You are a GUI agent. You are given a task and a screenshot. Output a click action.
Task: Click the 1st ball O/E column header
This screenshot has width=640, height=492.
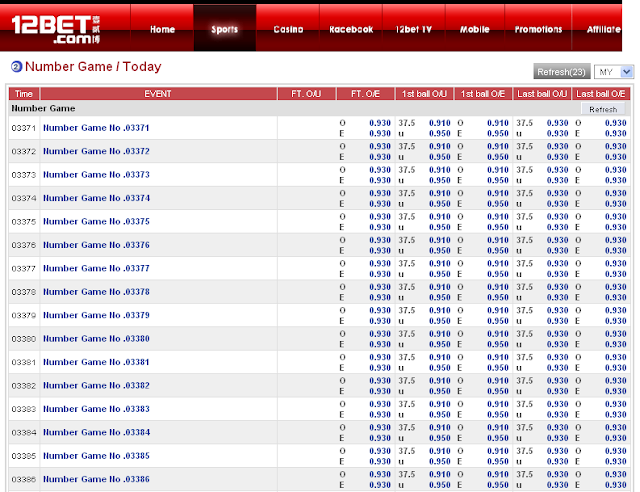483,94
